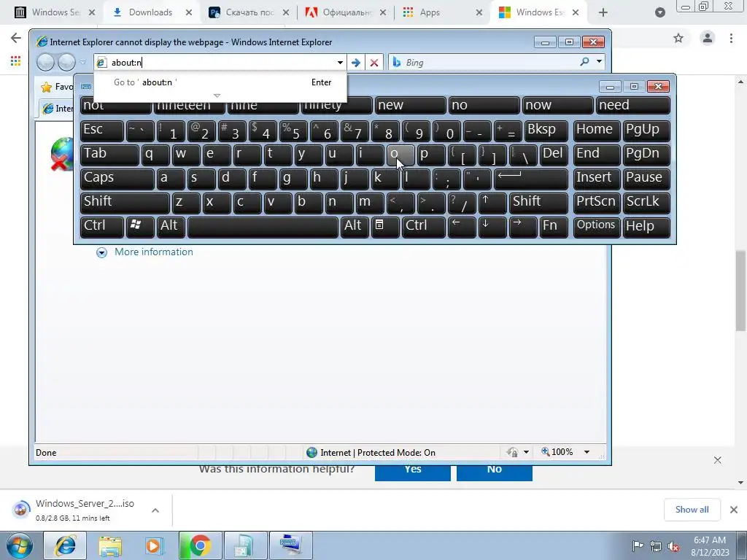Screen dimensions: 747x560
Task: Open On-Screen Keyboard taskbar icon
Action: tap(290, 545)
